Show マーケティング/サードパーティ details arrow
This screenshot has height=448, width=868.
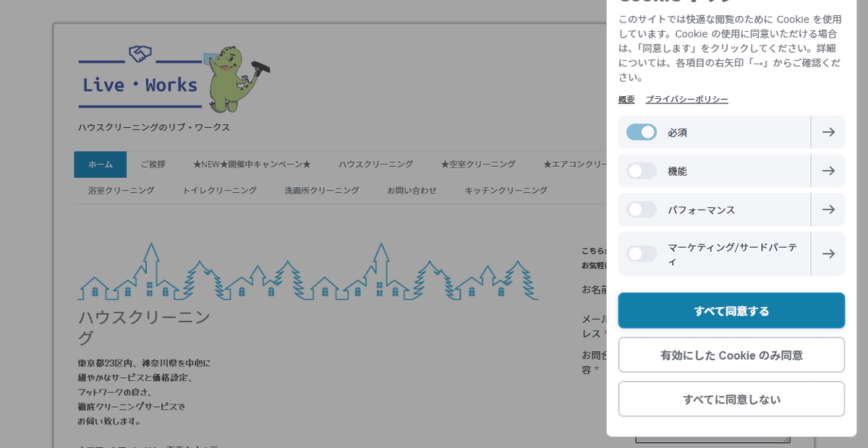click(828, 254)
